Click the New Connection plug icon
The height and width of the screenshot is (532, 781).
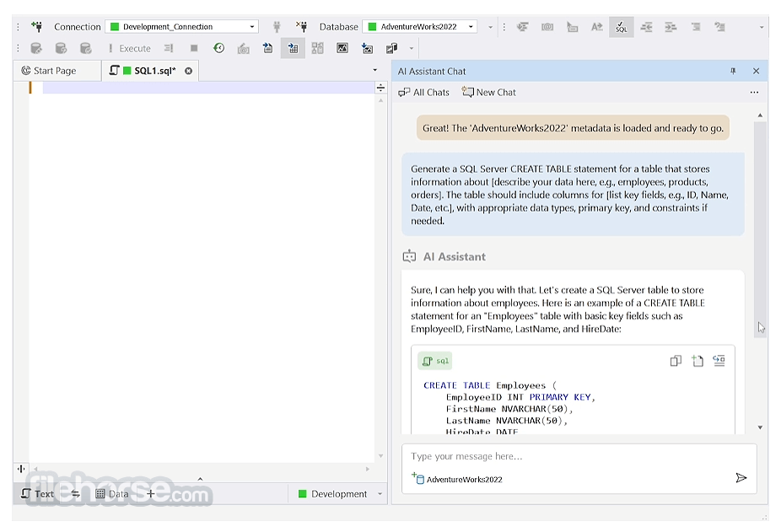tap(37, 26)
